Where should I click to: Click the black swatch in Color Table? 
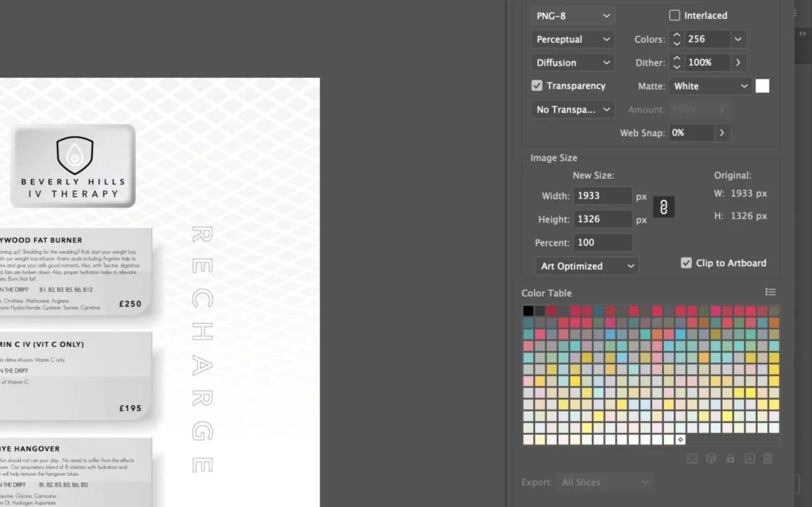[528, 311]
